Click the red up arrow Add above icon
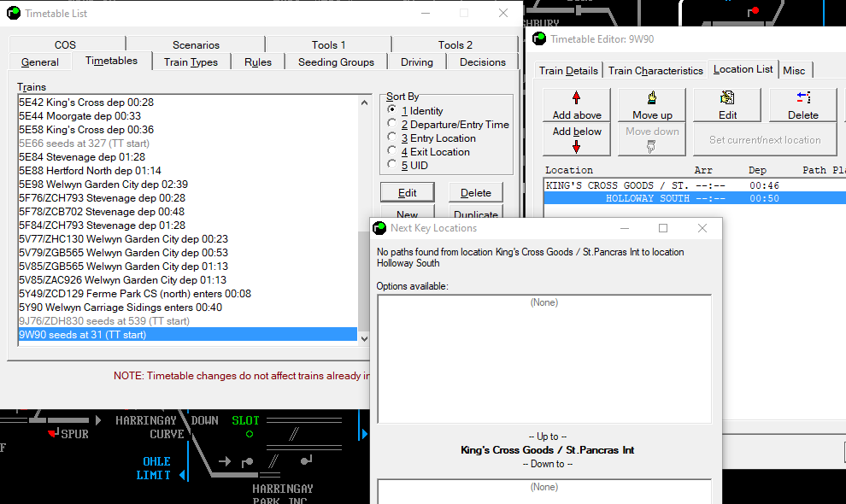Screen dimensions: 846x504 tap(576, 97)
